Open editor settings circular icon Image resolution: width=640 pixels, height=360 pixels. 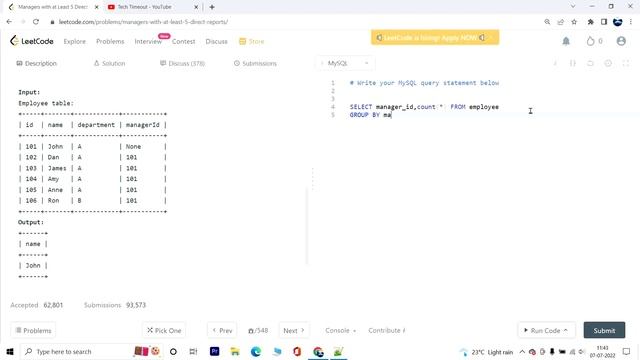tap(608, 63)
